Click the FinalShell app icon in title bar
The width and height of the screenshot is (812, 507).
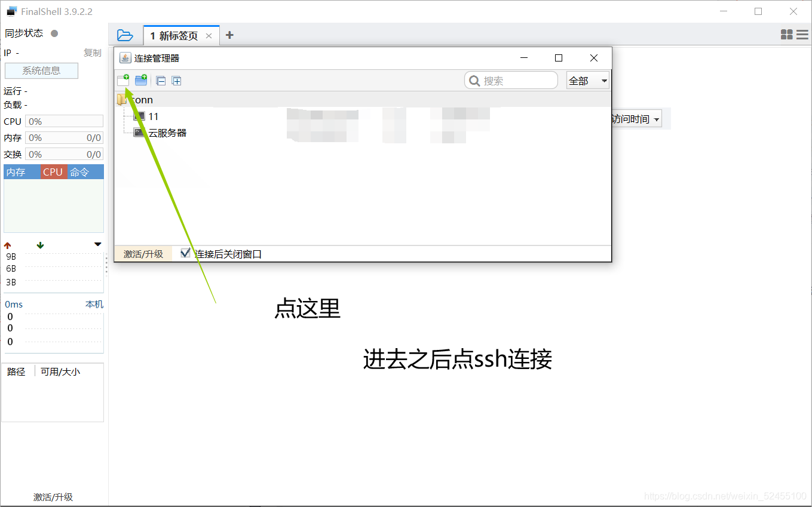click(x=11, y=11)
